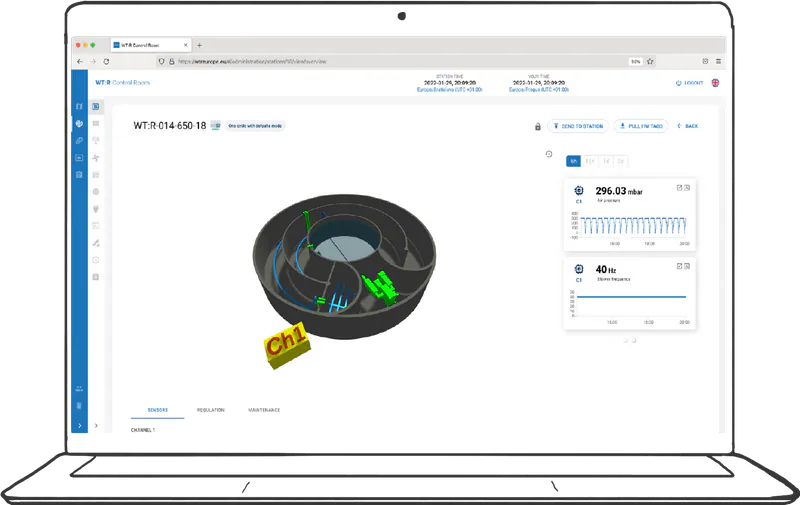Click the trash icon at sidebar bottom
Viewport: 800px width, 505px height.
click(79, 405)
